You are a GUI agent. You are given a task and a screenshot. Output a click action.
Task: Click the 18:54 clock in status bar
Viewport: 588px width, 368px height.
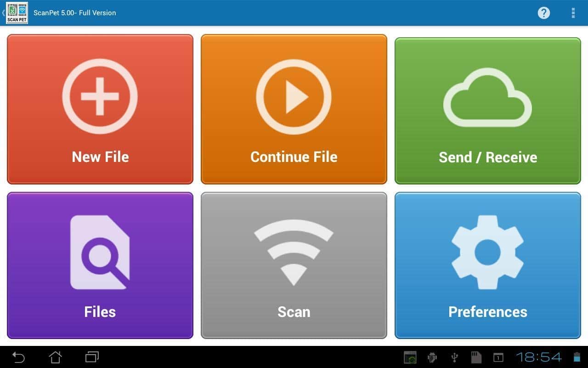[538, 357]
